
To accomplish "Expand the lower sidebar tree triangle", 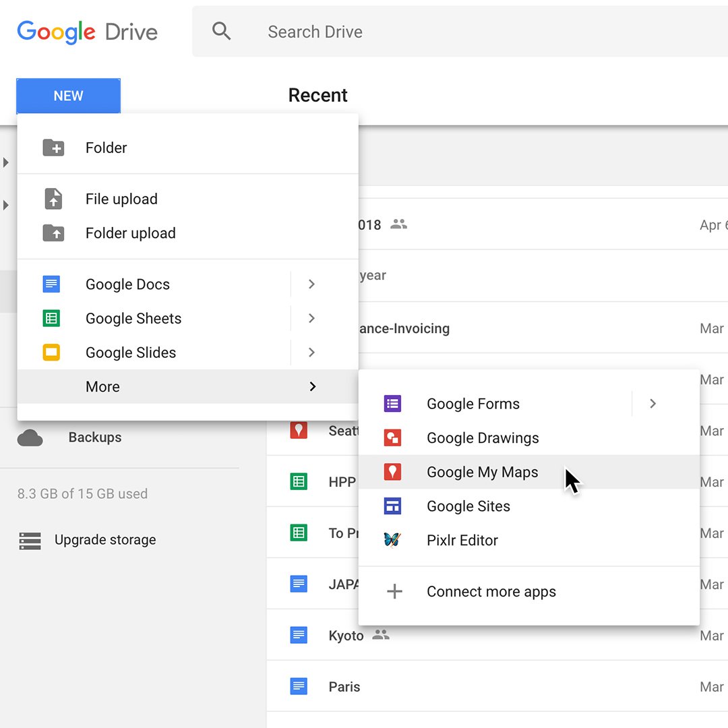I will click(x=5, y=205).
